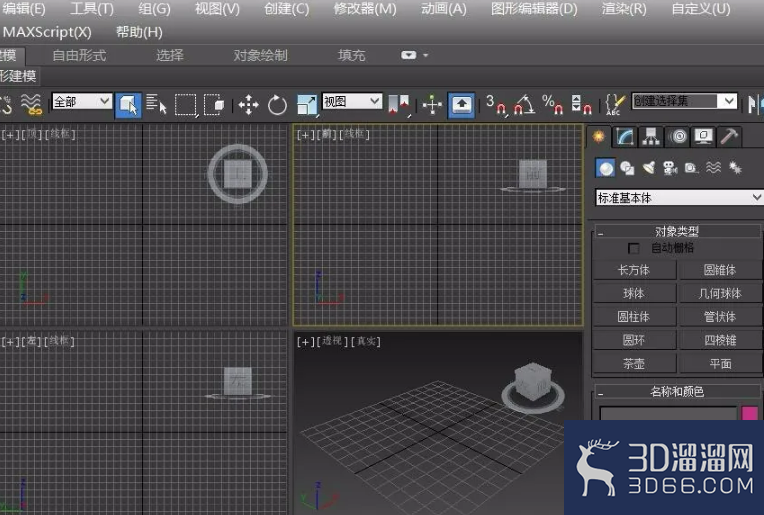
Task: Select the Select Object arrow tool
Action: click(x=128, y=105)
